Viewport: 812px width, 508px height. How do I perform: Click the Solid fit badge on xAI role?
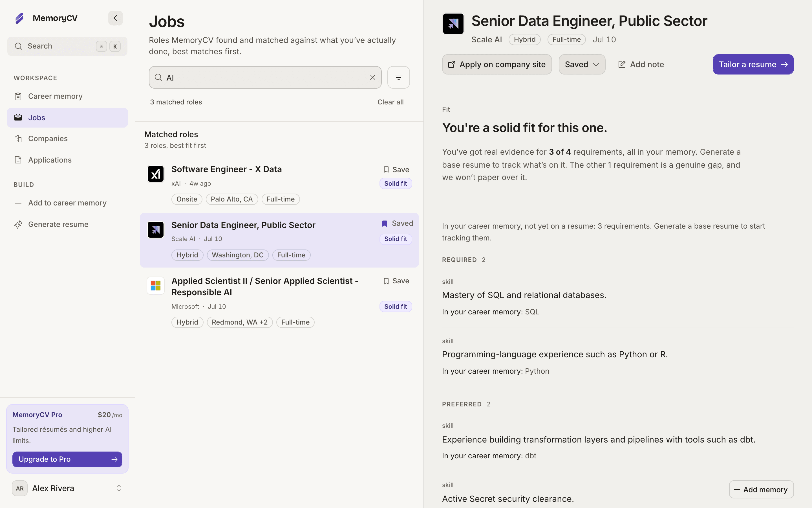click(x=396, y=183)
